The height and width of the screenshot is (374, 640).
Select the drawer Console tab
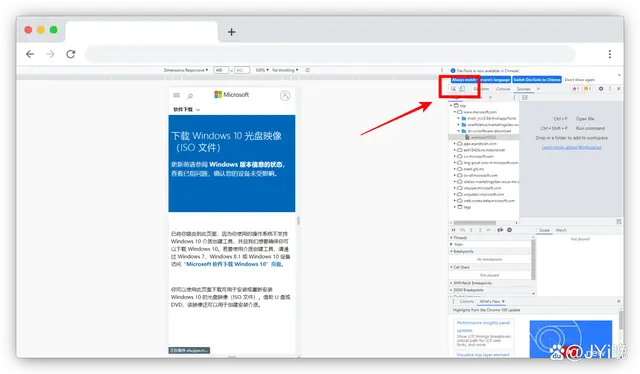tap(467, 301)
